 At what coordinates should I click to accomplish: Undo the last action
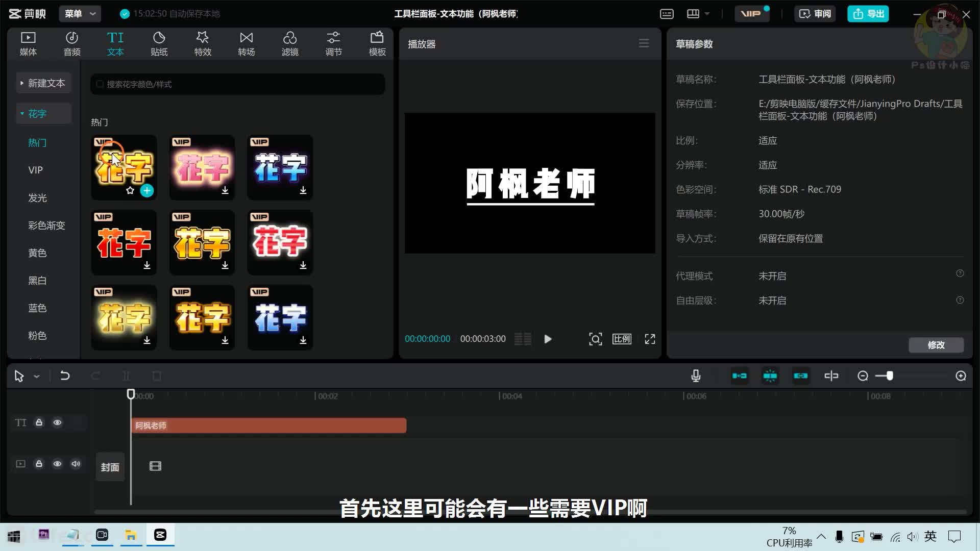[65, 376]
